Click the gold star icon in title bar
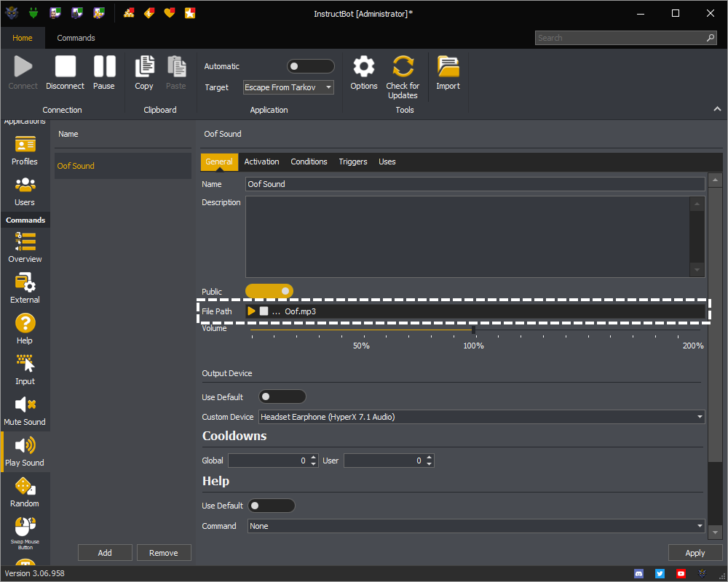Image resolution: width=728 pixels, height=582 pixels. (190, 13)
